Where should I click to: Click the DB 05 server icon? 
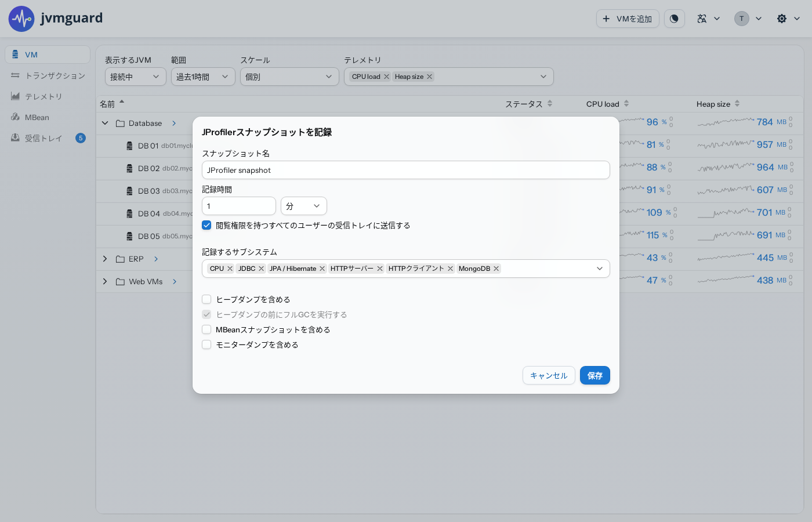129,236
